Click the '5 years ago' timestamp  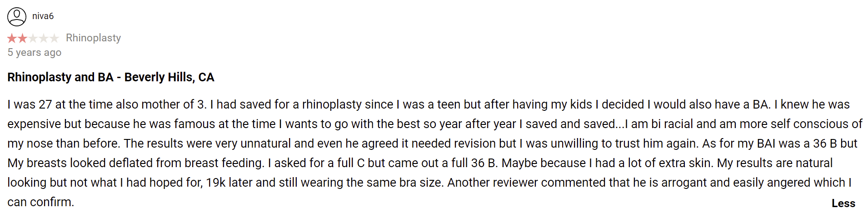[35, 53]
